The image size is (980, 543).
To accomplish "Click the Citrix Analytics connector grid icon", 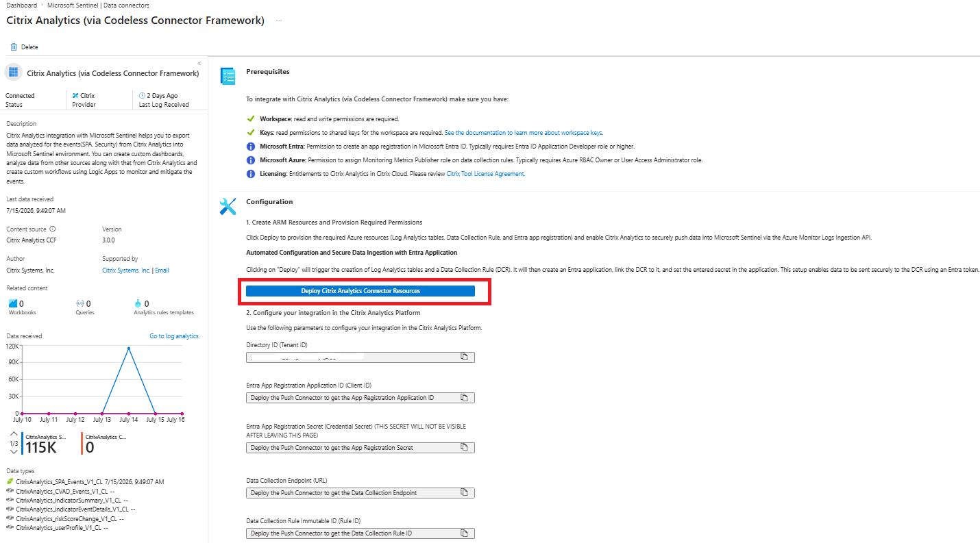I will point(13,73).
